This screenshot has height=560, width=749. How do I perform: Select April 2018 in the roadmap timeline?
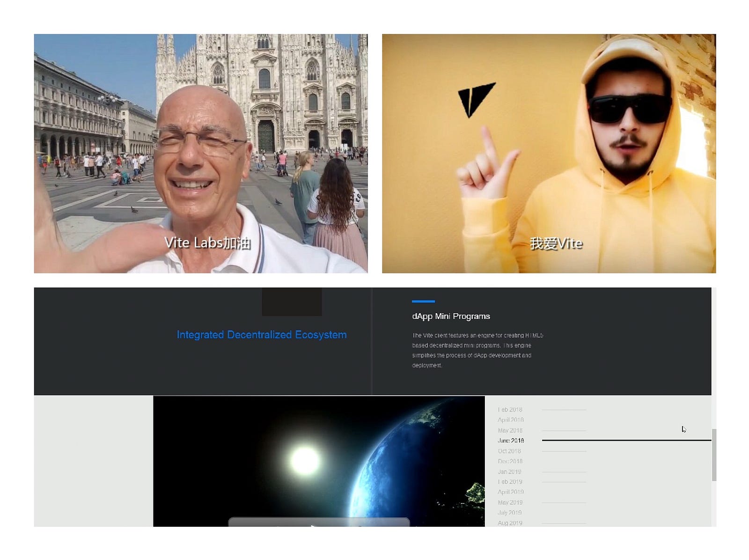[x=511, y=420]
